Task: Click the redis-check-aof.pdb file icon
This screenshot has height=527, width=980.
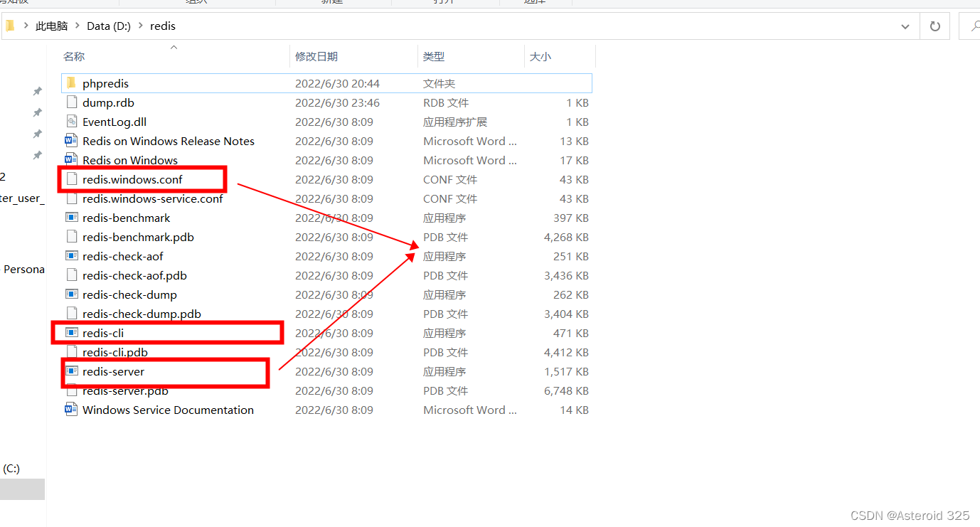Action: click(71, 275)
